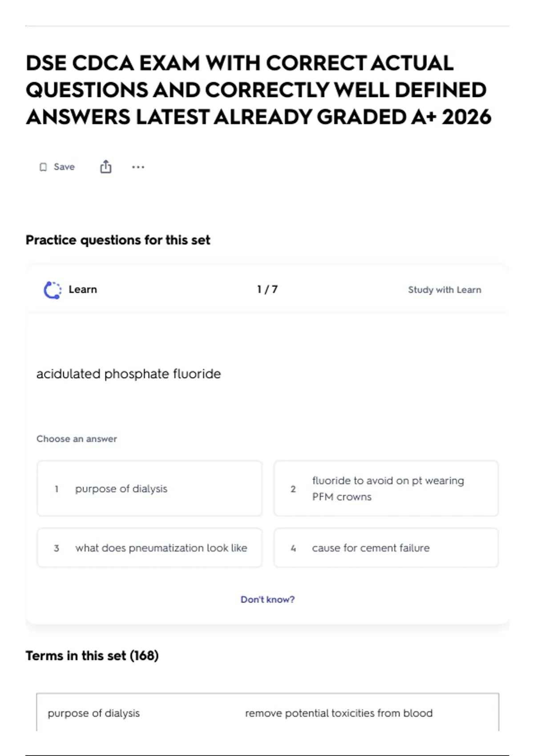This screenshot has height=756, width=534.
Task: Click the Save label text
Action: coord(64,167)
